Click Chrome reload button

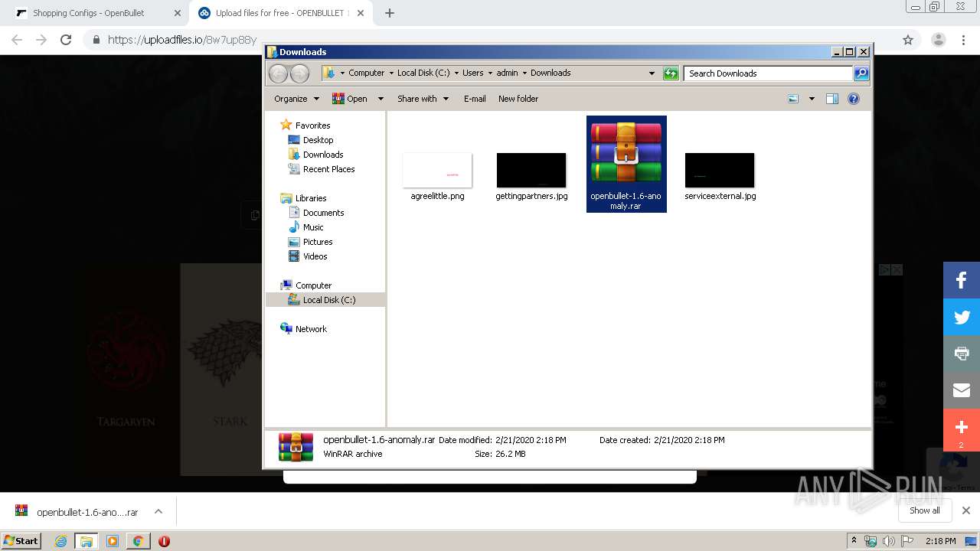click(x=66, y=40)
